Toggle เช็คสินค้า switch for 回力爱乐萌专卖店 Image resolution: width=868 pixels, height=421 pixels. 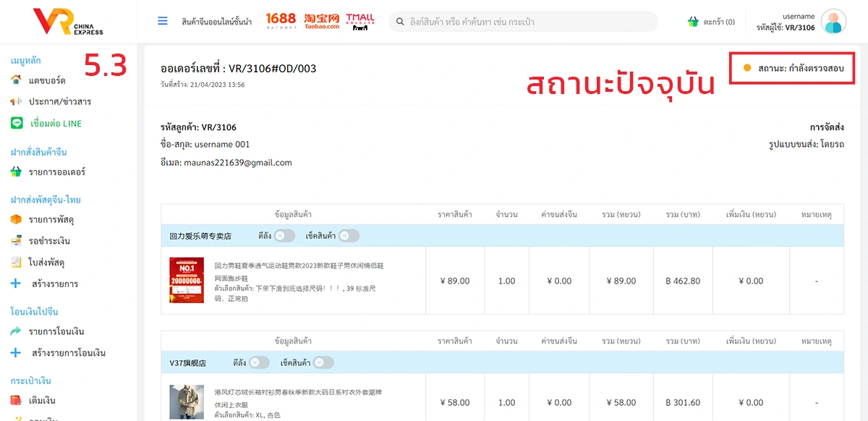(349, 236)
